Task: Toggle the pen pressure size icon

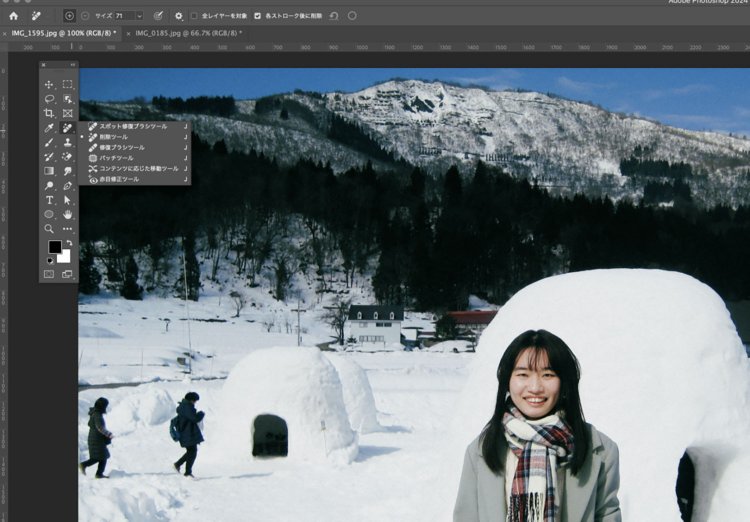Action: (x=158, y=16)
